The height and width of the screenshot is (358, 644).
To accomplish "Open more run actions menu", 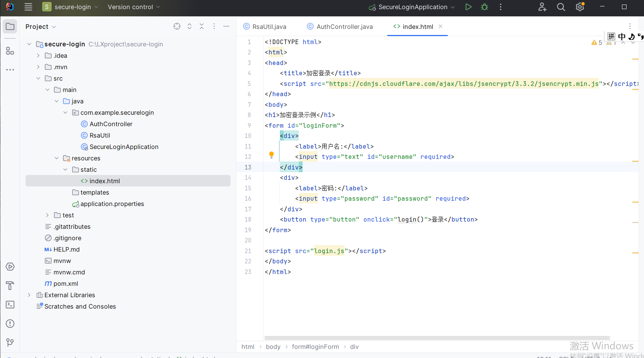I will tap(500, 7).
